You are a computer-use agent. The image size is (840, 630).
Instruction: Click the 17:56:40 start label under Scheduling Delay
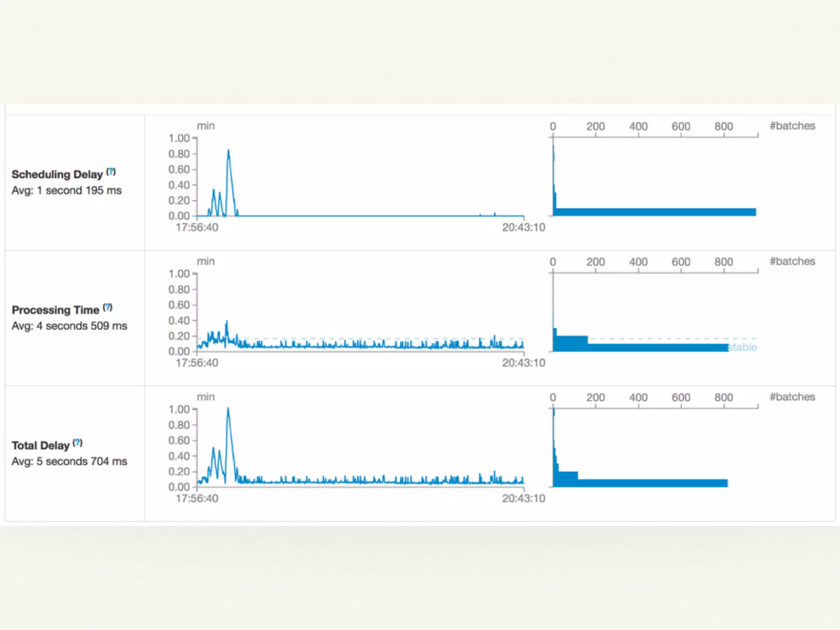(x=197, y=228)
